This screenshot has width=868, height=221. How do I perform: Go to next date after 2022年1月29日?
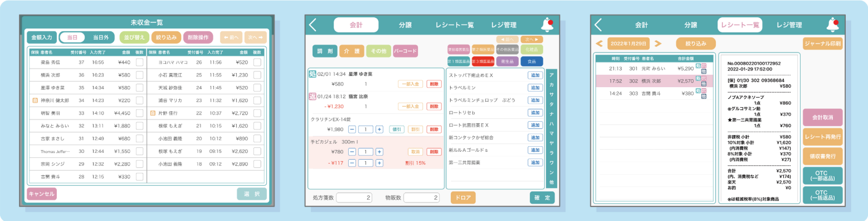coord(657,43)
